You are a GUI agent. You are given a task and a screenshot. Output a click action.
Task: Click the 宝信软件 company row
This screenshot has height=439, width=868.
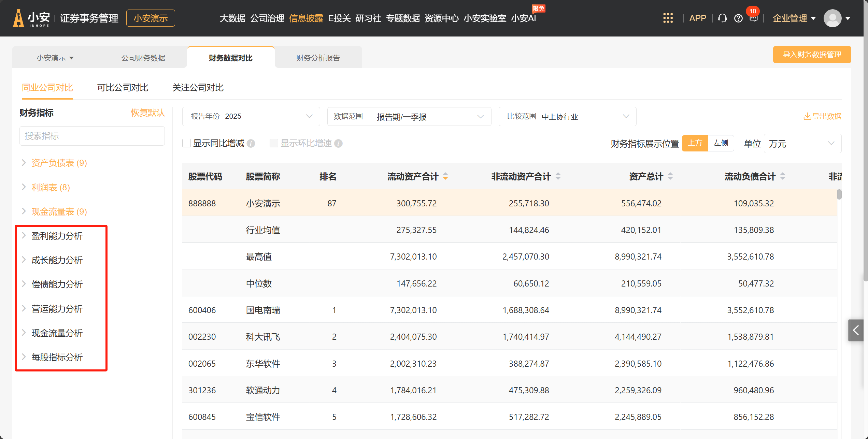click(510, 417)
